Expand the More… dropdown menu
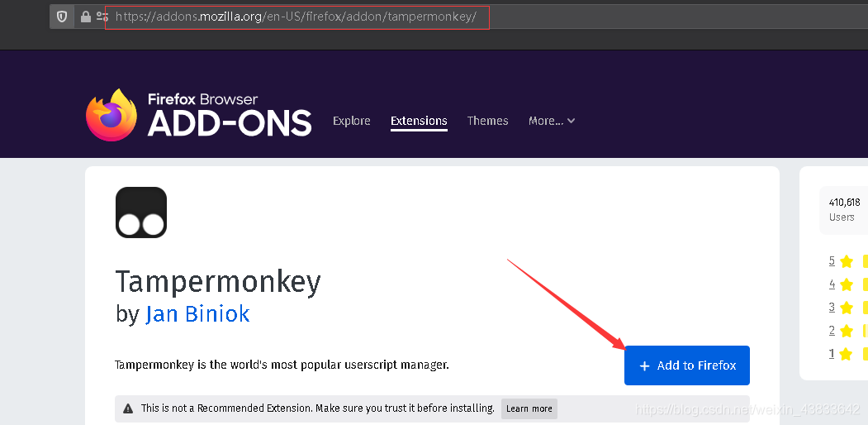 (x=552, y=121)
